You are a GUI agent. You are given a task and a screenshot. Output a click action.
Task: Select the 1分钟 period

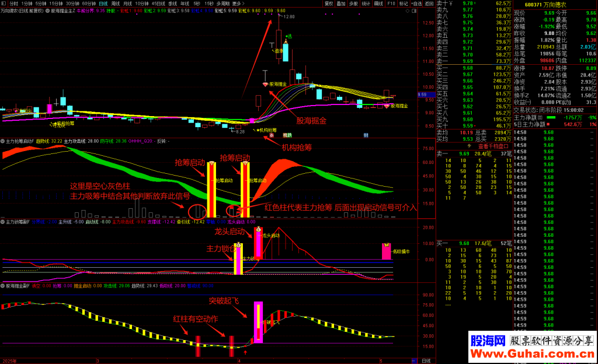coord(27,3)
